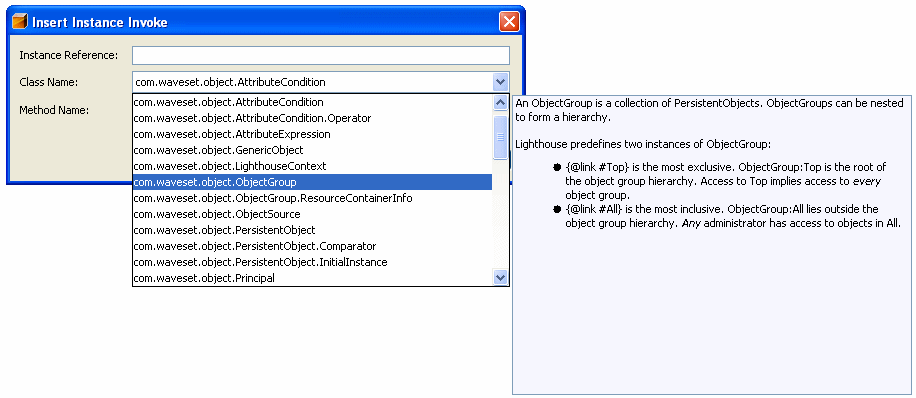Choose com.waveset.object.AttributeCondition.Operator from the list
The image size is (916, 398).
click(x=313, y=118)
